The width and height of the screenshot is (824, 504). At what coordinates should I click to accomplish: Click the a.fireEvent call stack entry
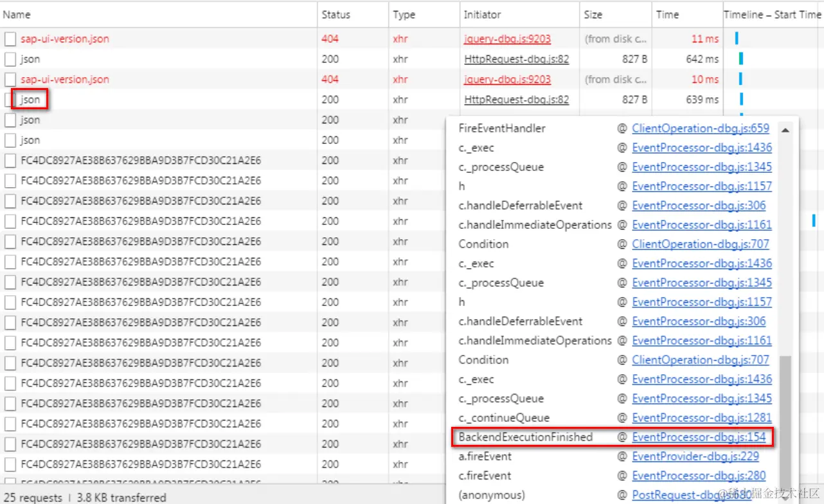tap(485, 456)
